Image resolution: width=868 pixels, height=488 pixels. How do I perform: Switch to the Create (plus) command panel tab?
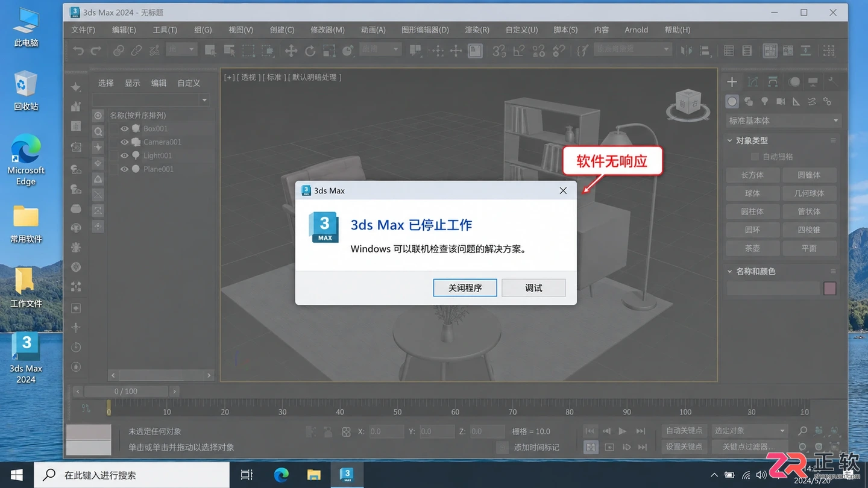coord(732,82)
